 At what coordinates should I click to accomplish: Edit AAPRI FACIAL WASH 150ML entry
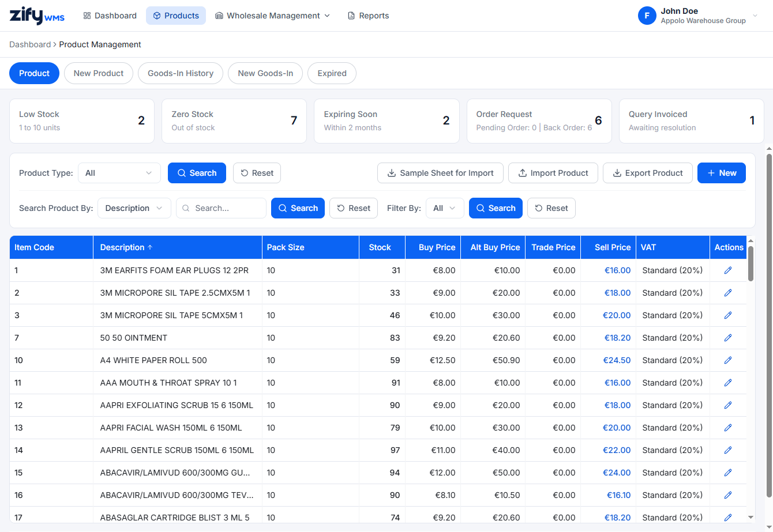click(x=727, y=428)
